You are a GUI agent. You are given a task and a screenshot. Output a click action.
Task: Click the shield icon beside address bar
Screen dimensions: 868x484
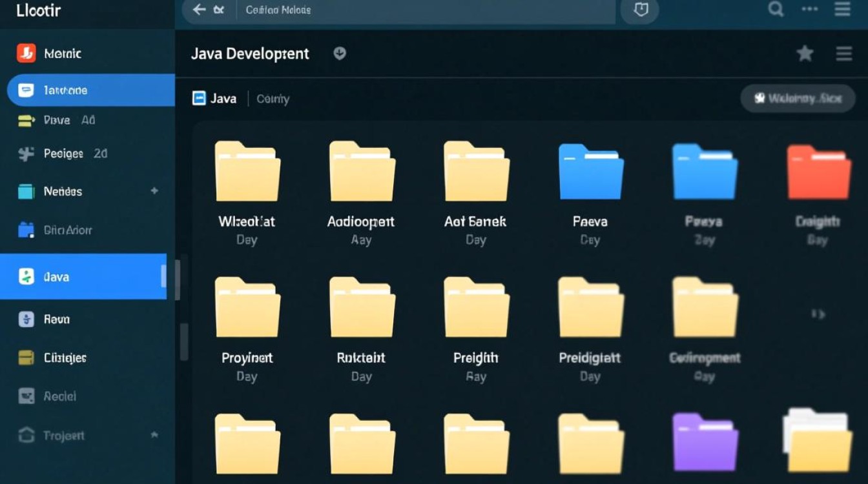click(x=640, y=10)
